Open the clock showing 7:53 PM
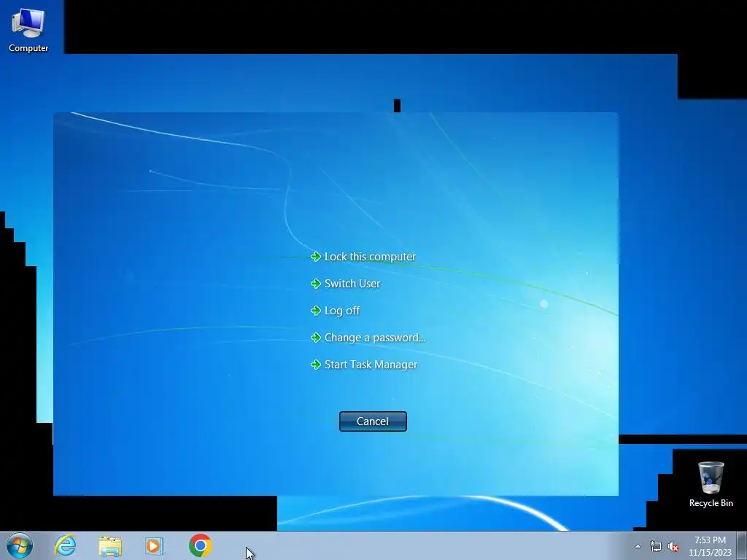The image size is (747, 560). (x=710, y=546)
